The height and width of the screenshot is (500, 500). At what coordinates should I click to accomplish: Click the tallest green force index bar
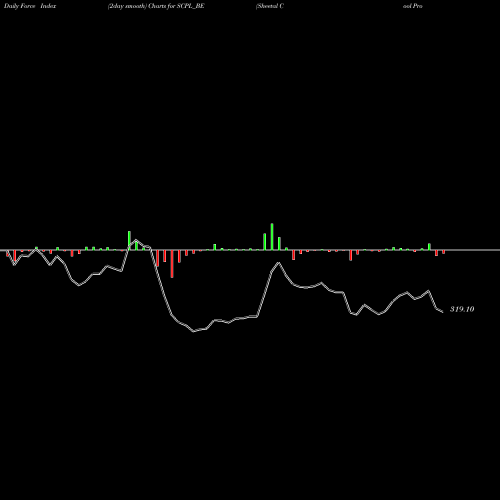click(272, 237)
